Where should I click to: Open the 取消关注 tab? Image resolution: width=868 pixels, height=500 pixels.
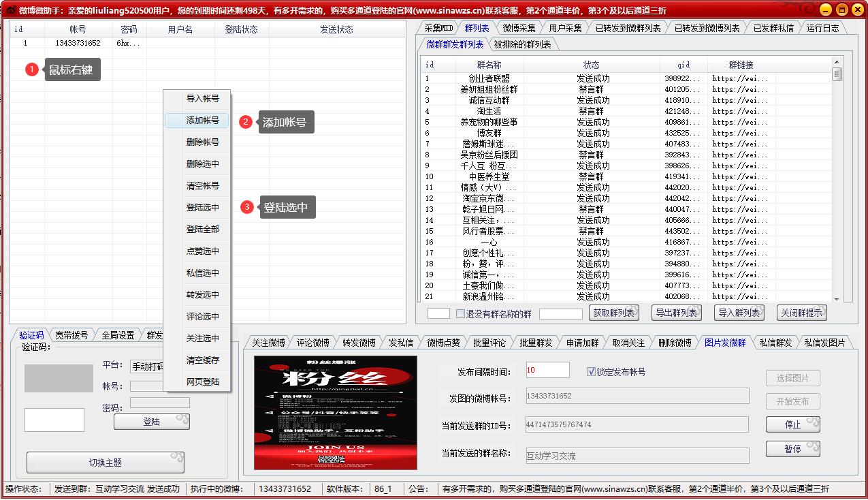pos(628,343)
